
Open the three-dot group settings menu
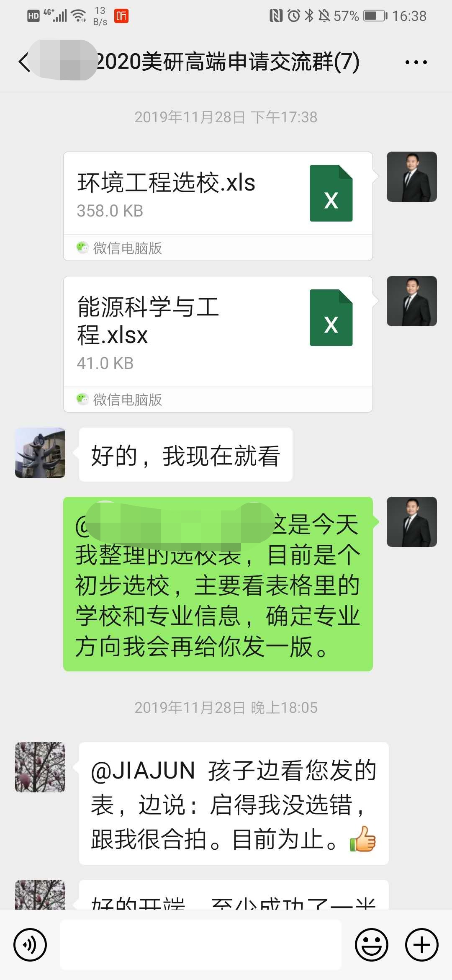pyautogui.click(x=416, y=62)
